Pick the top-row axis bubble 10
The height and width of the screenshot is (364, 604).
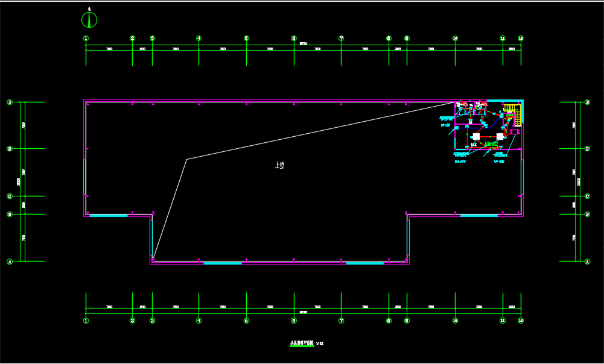tap(456, 38)
